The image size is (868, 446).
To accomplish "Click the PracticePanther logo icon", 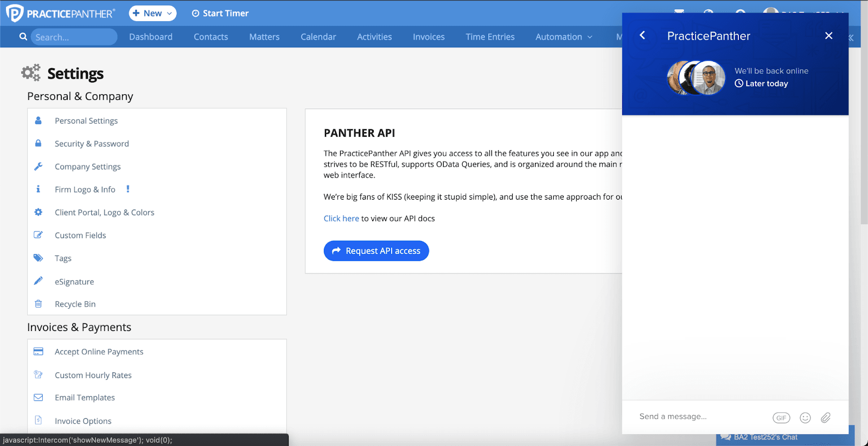I will [x=14, y=13].
